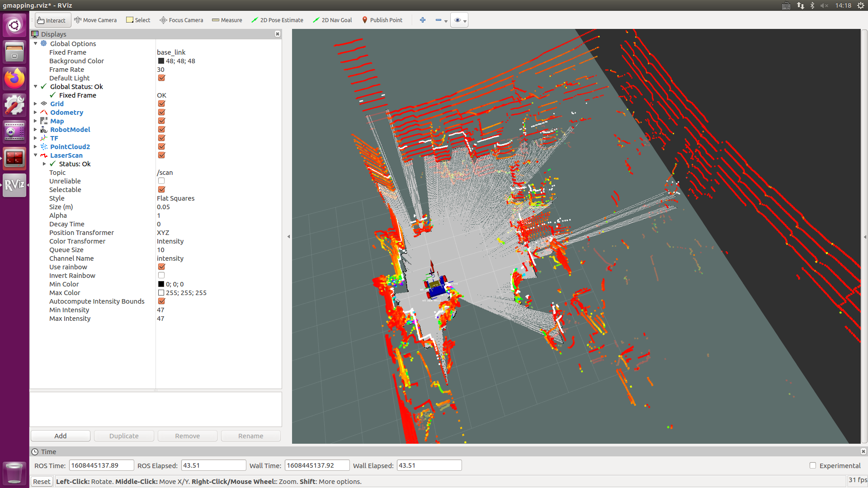Viewport: 868px width, 488px height.
Task: Activate the Publish Point tool
Action: pos(382,20)
